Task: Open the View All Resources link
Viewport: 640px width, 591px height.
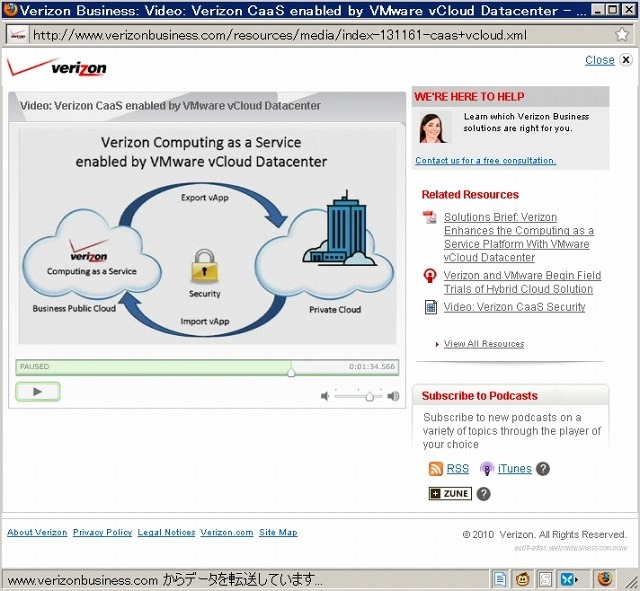Action: pyautogui.click(x=484, y=344)
